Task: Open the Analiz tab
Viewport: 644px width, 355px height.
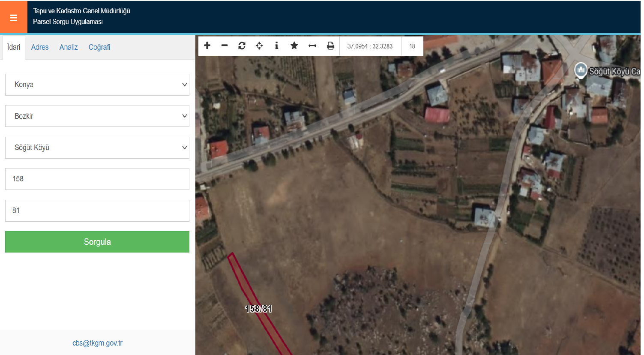Action: (x=69, y=47)
